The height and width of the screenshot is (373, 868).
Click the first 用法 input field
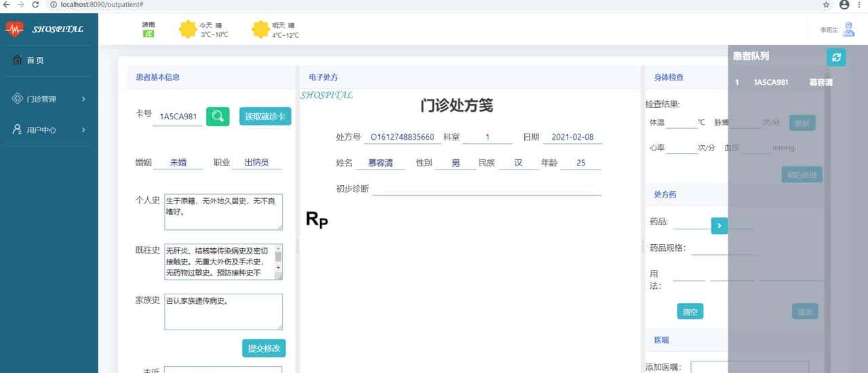[x=689, y=274]
